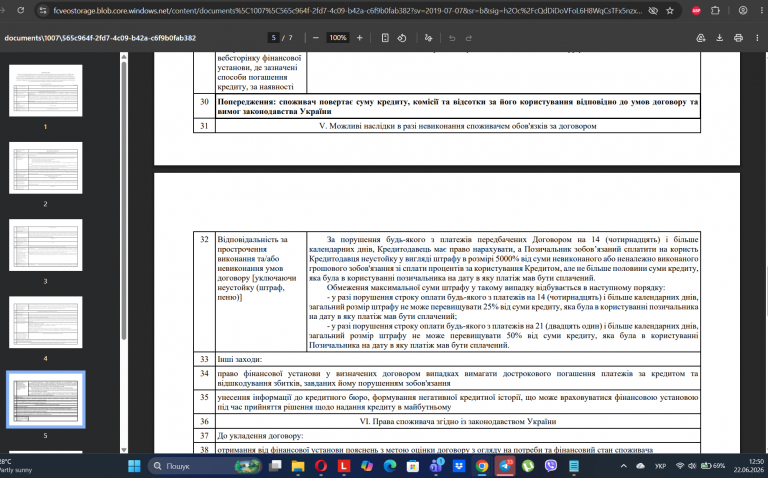This screenshot has height=478, width=768.
Task: Open the weather widget showing Partly sunny
Action: click(16, 466)
